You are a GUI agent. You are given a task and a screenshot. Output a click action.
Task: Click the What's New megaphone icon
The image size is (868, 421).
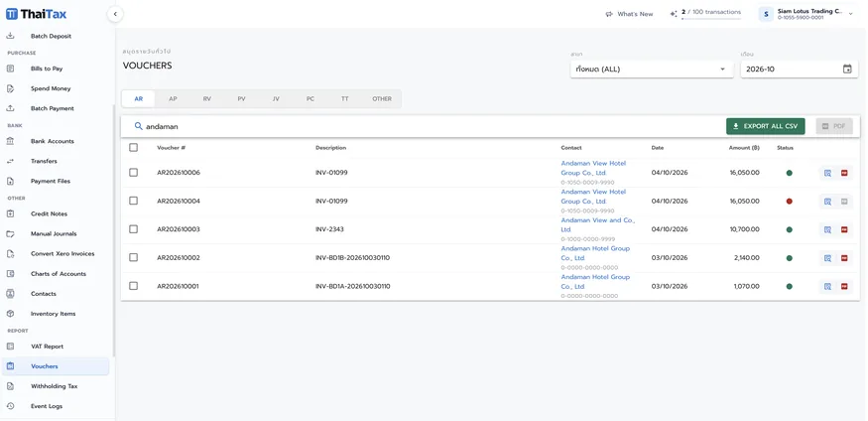(609, 15)
